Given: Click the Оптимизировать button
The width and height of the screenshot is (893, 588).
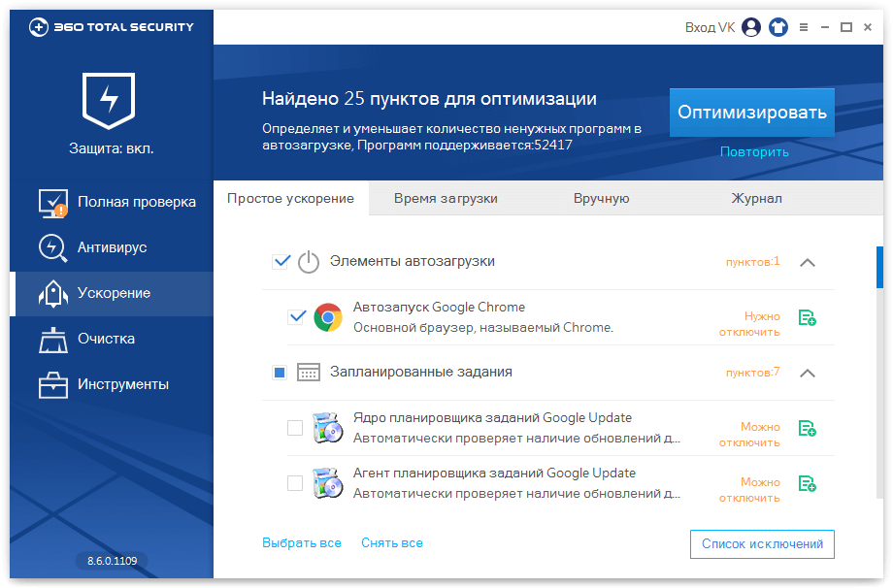Looking at the screenshot, I should pyautogui.click(x=751, y=112).
